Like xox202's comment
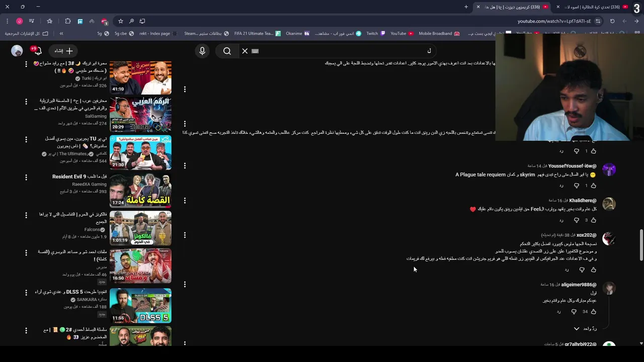The height and width of the screenshot is (362, 644). click(x=594, y=270)
